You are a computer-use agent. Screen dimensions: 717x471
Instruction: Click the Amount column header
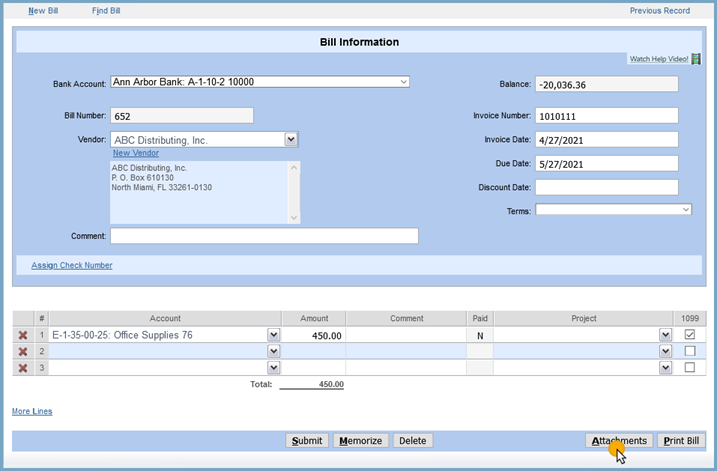click(x=314, y=318)
